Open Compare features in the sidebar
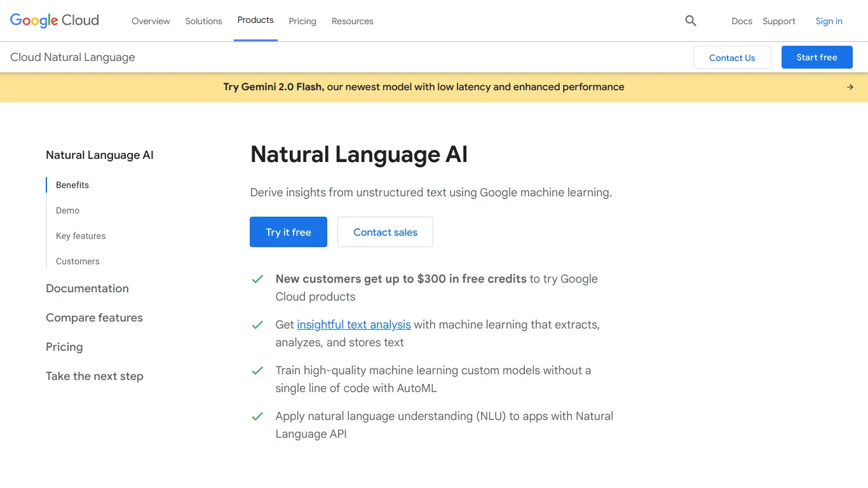Image resolution: width=868 pixels, height=488 pixels. [x=94, y=318]
